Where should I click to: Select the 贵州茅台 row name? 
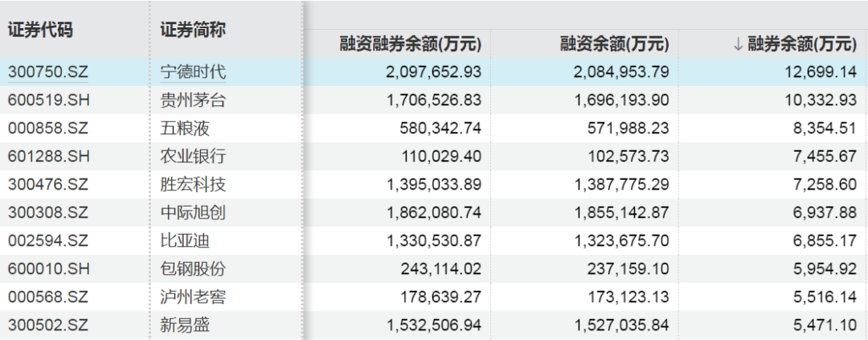pos(193,100)
